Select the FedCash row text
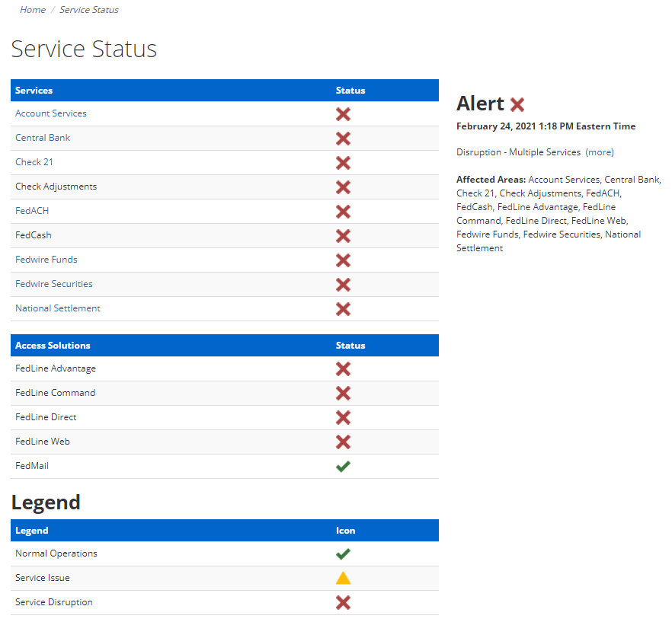672x622 pixels. [x=34, y=235]
